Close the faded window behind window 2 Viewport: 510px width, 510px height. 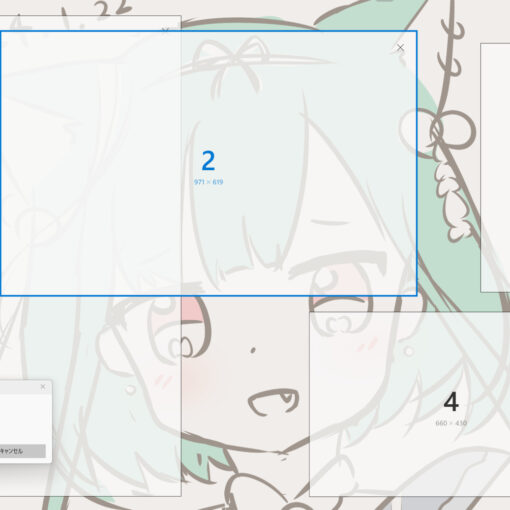[x=165, y=31]
